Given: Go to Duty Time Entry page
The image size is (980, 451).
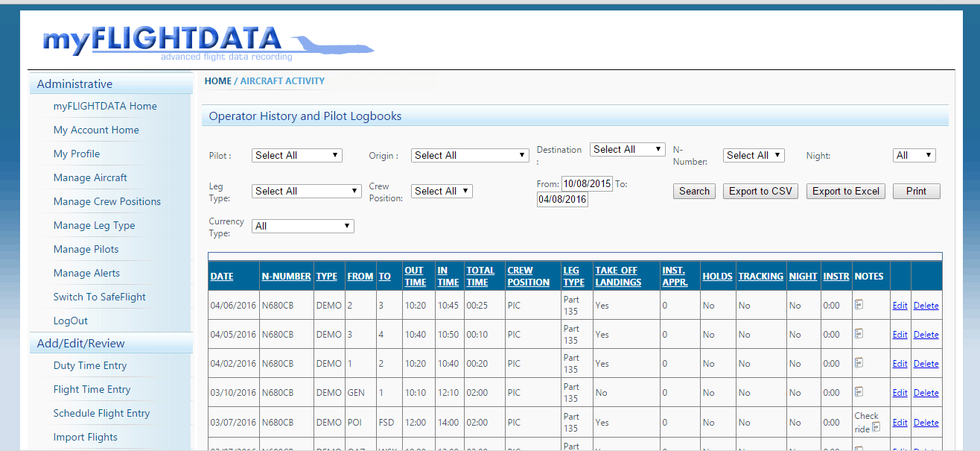Looking at the screenshot, I should click(x=90, y=365).
